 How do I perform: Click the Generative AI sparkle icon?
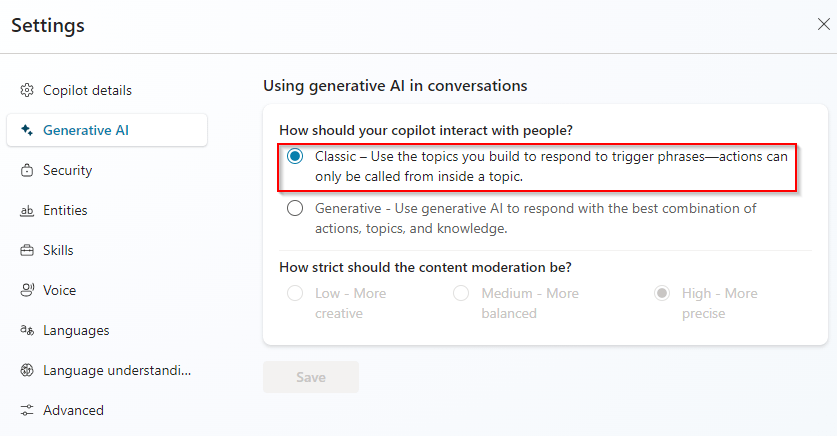[27, 130]
